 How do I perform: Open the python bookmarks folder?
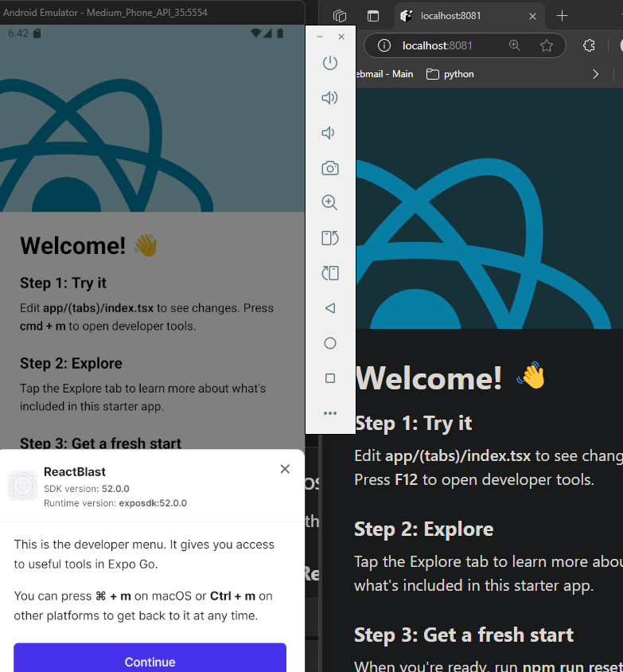pyautogui.click(x=450, y=74)
